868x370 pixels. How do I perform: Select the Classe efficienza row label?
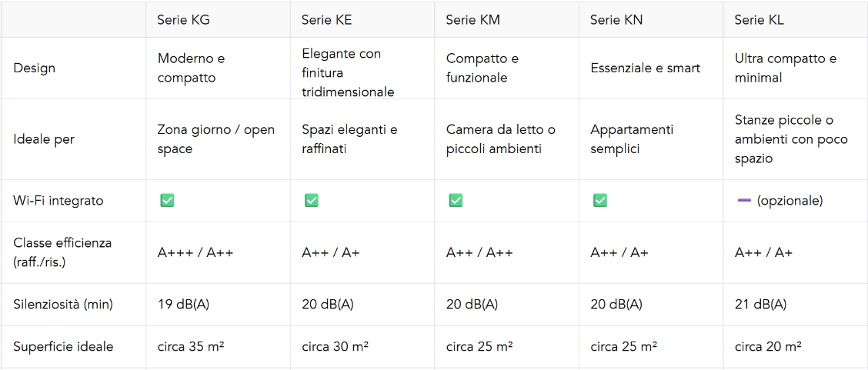(x=62, y=253)
